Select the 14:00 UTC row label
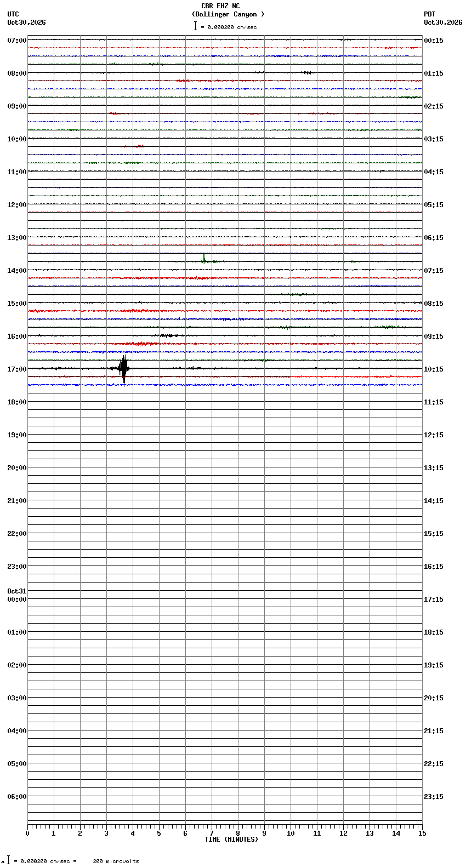 tap(17, 271)
